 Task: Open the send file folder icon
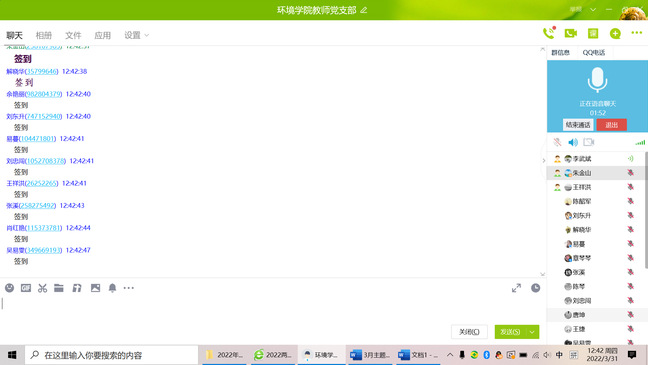pyautogui.click(x=59, y=288)
